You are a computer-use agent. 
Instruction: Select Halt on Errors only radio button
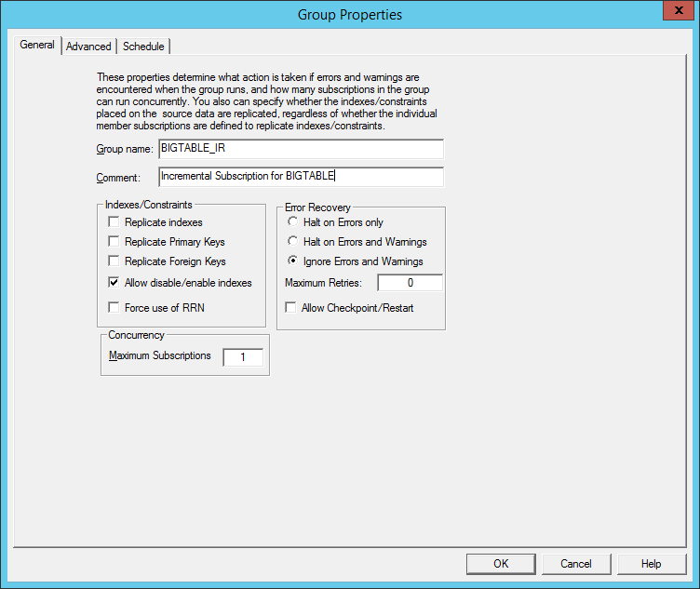[293, 222]
